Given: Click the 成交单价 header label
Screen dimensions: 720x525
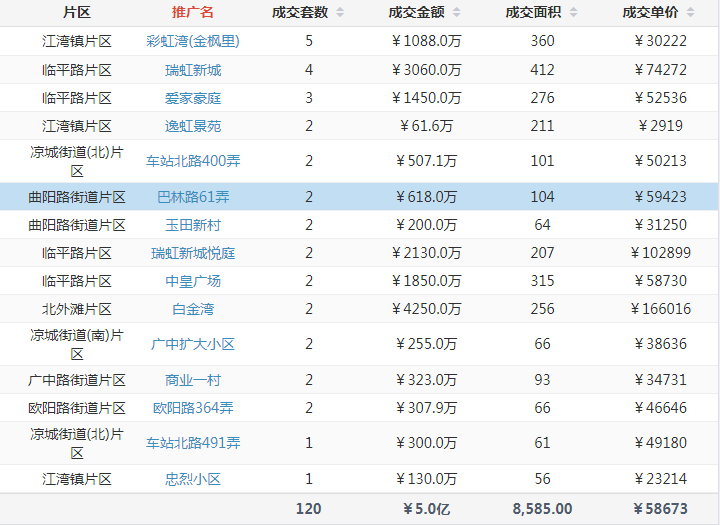Looking at the screenshot, I should coord(651,12).
